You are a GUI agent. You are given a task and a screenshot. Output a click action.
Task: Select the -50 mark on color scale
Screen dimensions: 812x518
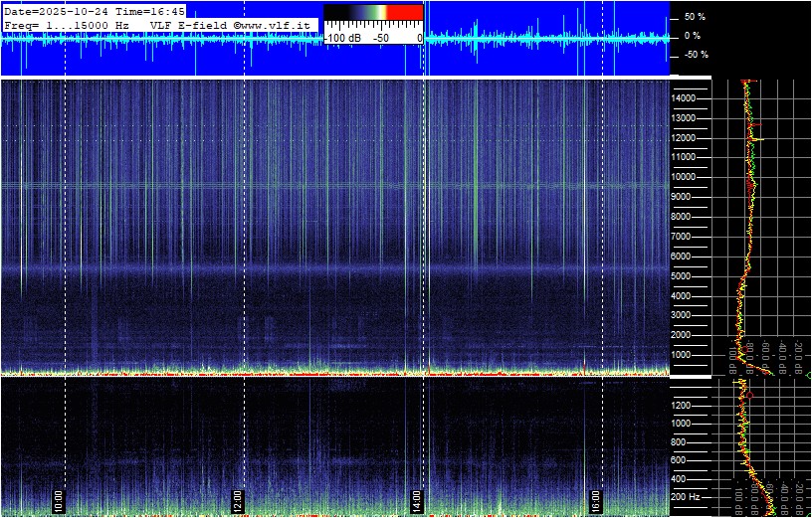[x=380, y=38]
